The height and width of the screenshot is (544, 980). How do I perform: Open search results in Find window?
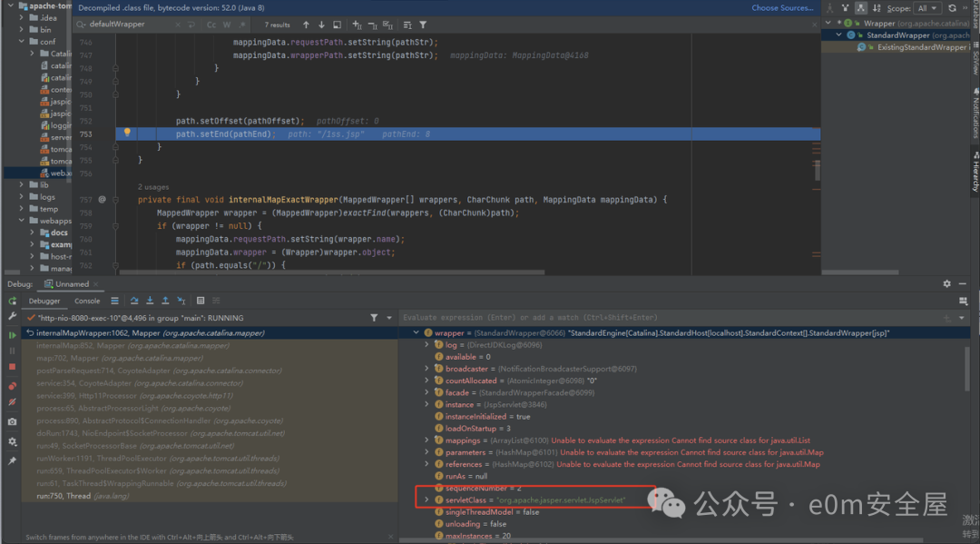pos(337,25)
